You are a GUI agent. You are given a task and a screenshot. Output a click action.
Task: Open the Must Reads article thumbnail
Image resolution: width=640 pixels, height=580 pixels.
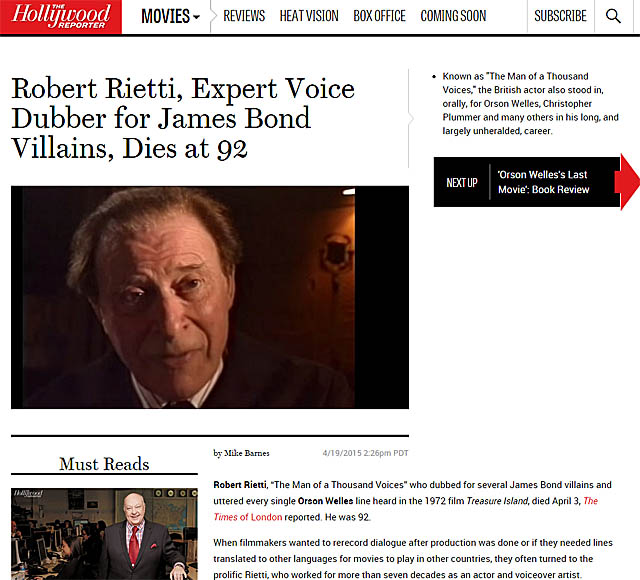click(x=104, y=534)
